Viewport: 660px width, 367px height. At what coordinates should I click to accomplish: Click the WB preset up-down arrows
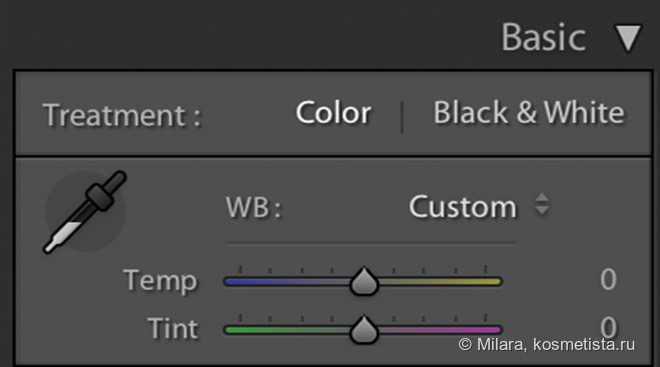pyautogui.click(x=542, y=205)
